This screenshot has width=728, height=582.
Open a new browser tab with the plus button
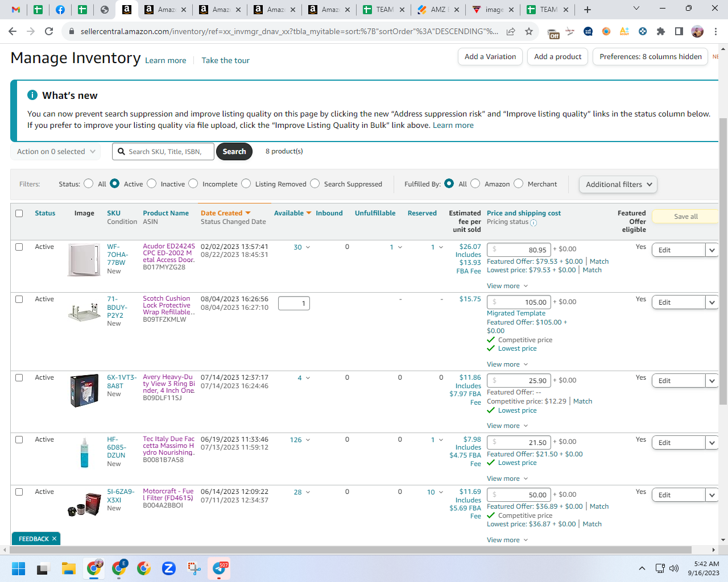coord(588,10)
